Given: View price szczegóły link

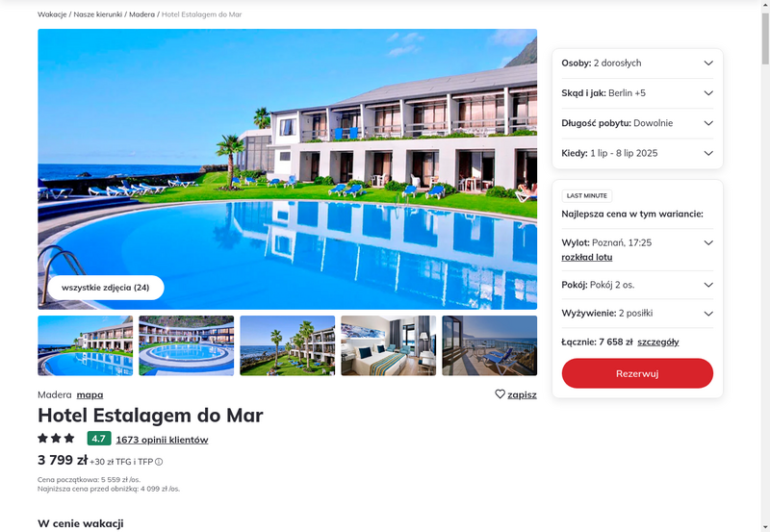Looking at the screenshot, I should (x=658, y=342).
